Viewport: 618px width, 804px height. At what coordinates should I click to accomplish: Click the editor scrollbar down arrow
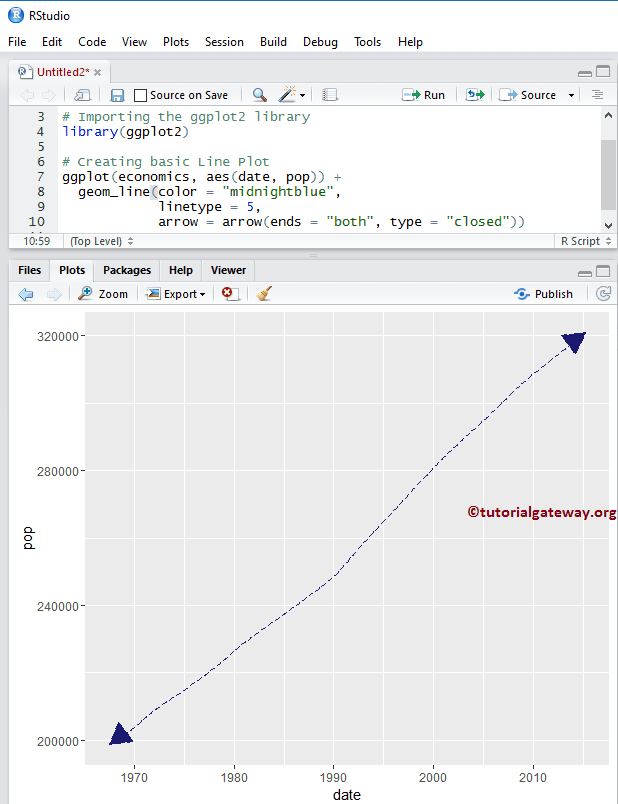click(x=608, y=226)
